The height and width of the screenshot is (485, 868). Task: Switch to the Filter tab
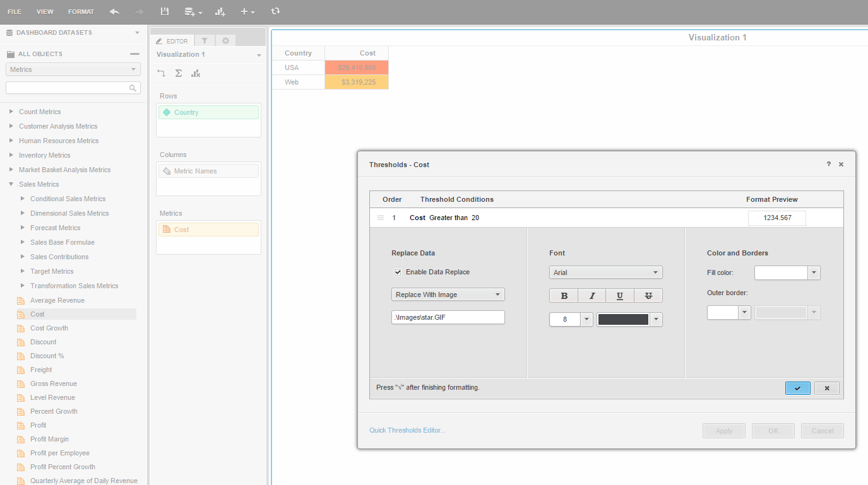205,40
